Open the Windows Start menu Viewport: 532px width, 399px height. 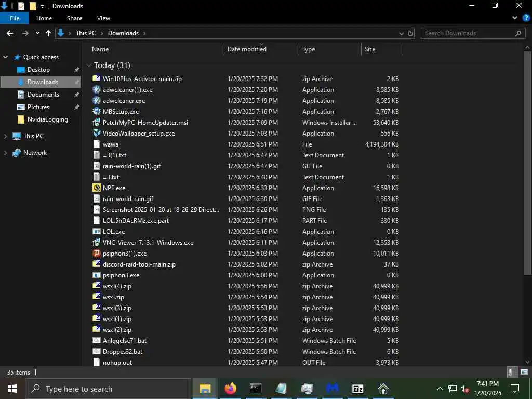[x=12, y=389]
